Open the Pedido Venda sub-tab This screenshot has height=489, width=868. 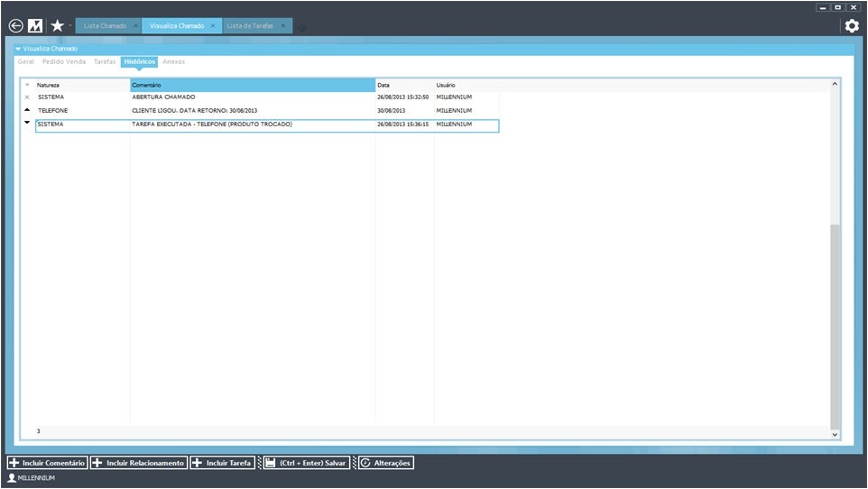point(64,62)
